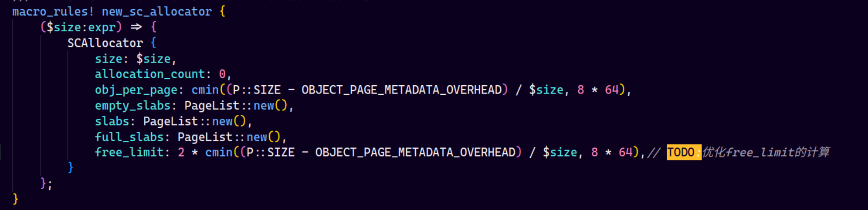Click the highlighted TODO tag
Screen dimensions: 868x210
pos(681,153)
